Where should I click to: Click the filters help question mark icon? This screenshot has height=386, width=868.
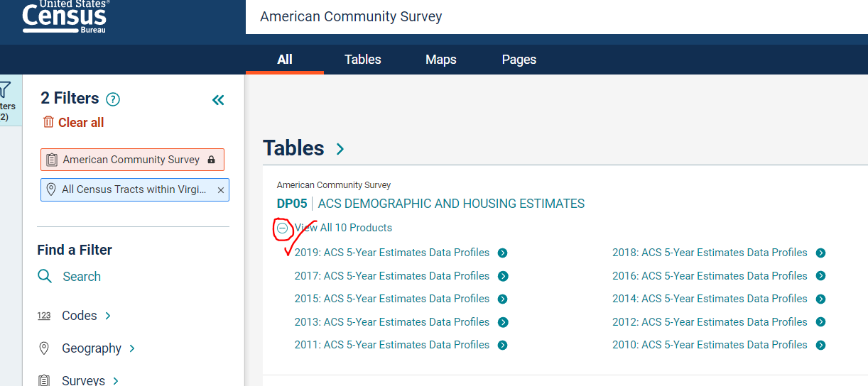[x=112, y=99]
